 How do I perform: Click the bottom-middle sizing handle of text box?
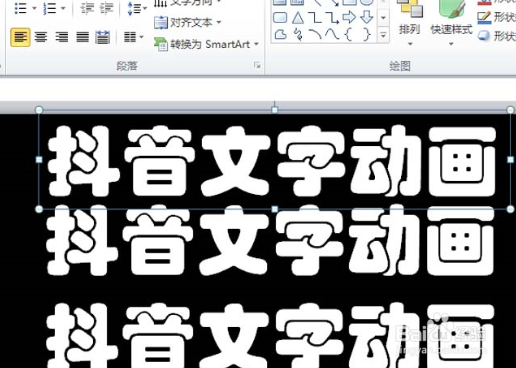[x=274, y=209]
